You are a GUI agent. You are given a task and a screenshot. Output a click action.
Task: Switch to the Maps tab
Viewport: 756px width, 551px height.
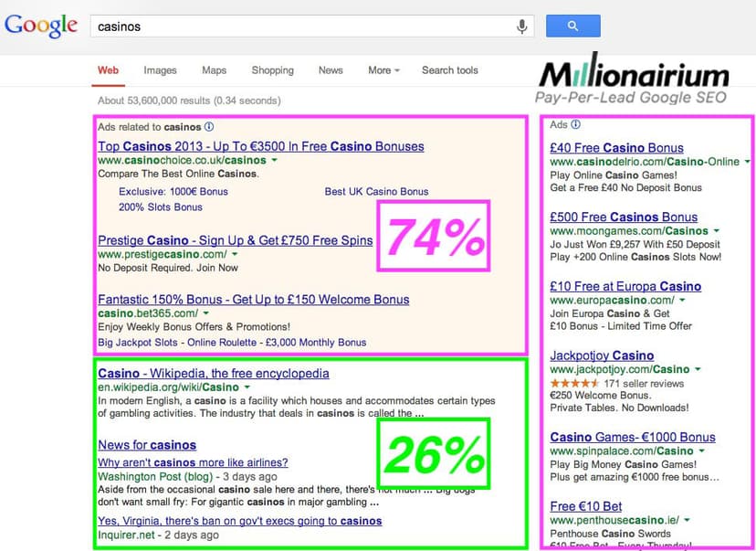click(214, 70)
